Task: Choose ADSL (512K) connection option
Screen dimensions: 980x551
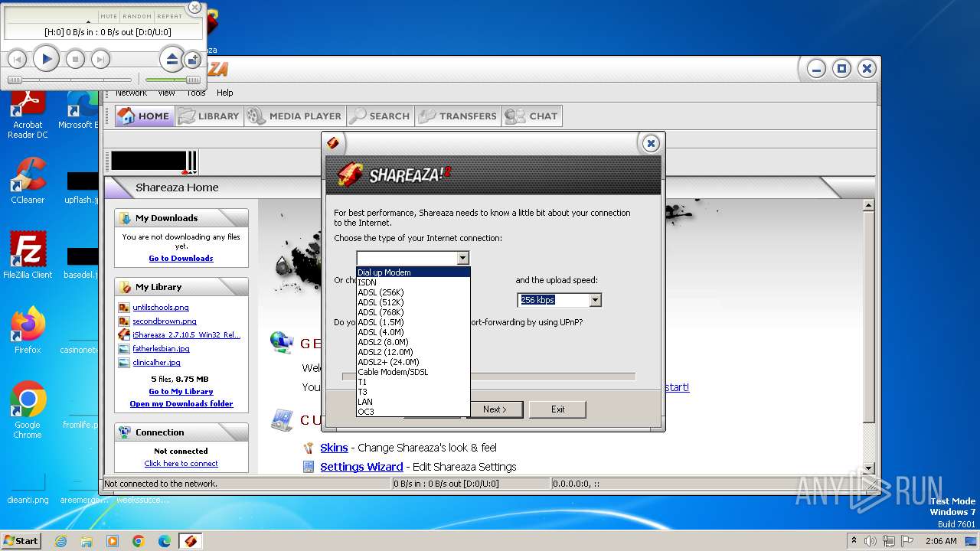Action: (413, 302)
